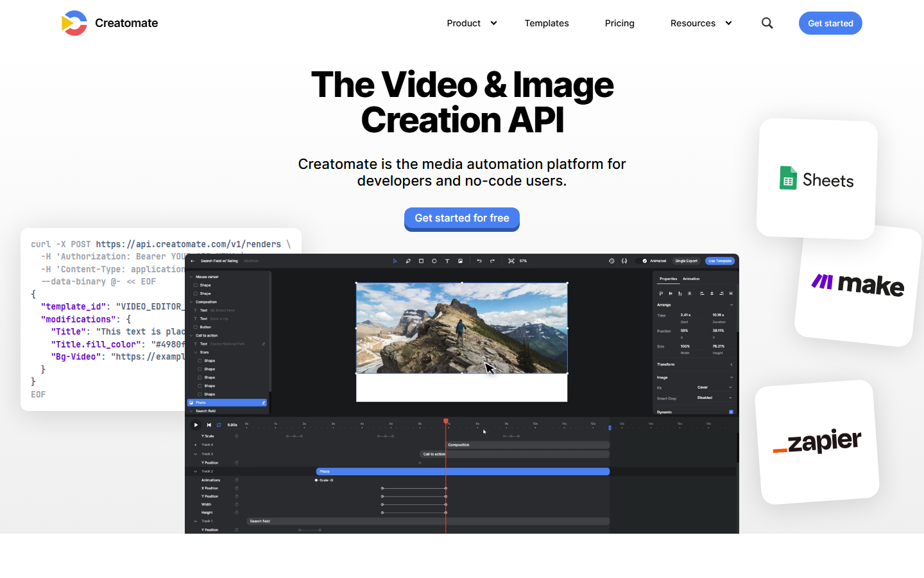This screenshot has width=924, height=578.
Task: Select the Text tool in editor toolbar
Action: [447, 261]
